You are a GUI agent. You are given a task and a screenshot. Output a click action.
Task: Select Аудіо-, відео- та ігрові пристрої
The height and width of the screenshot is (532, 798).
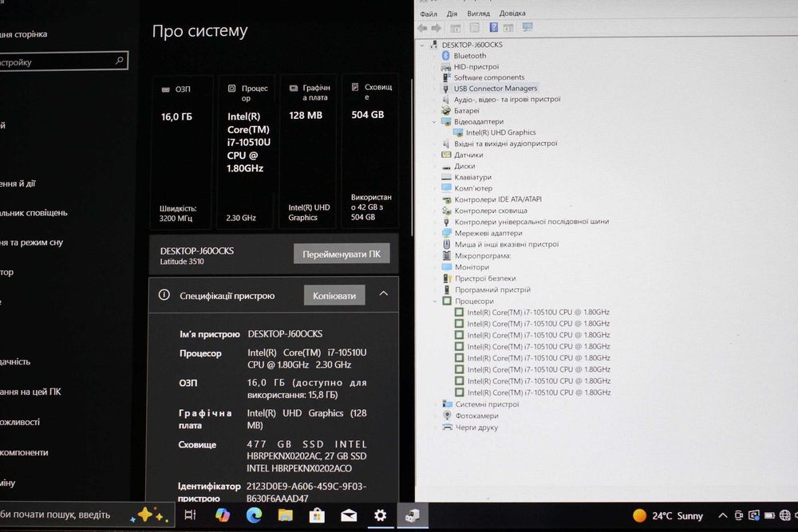507,99
